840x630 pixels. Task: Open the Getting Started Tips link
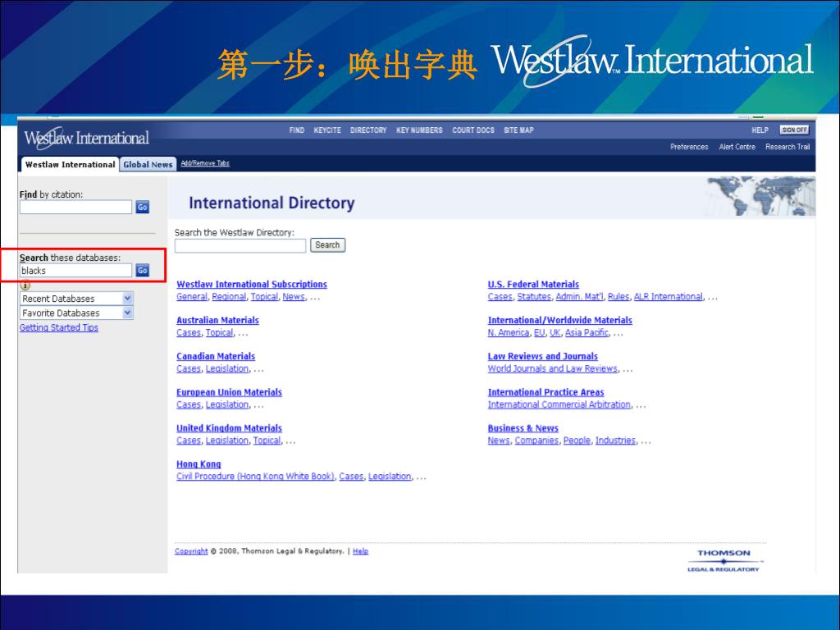pos(59,327)
